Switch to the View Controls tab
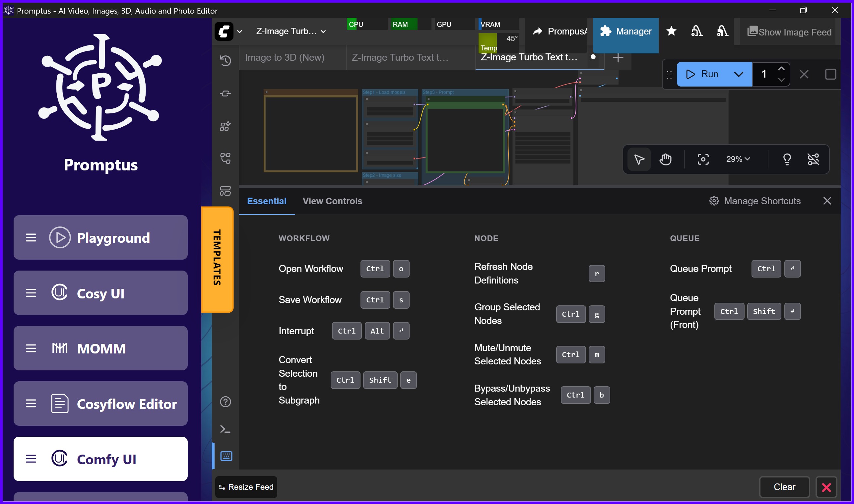Image resolution: width=854 pixels, height=504 pixels. point(332,201)
